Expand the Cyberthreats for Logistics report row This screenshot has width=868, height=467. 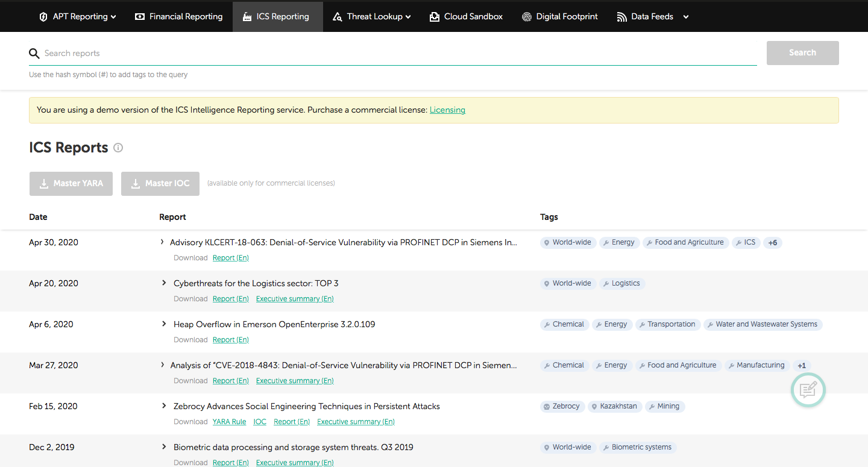point(163,283)
